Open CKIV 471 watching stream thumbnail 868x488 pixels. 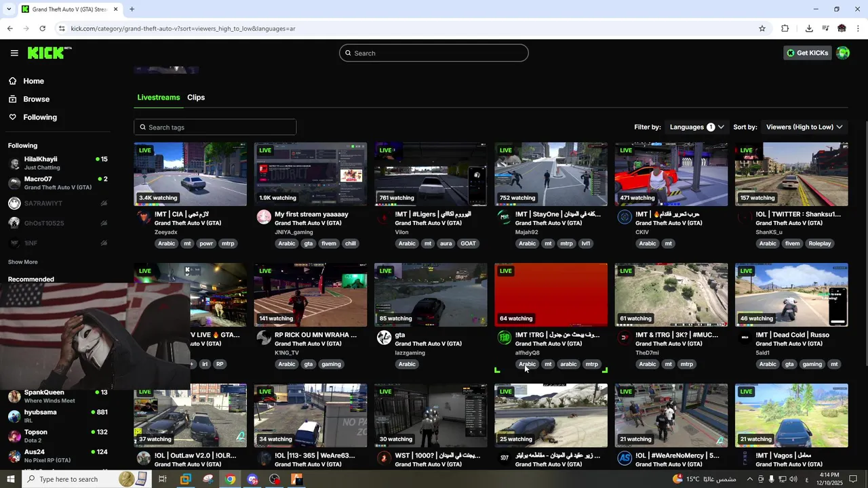tap(671, 174)
